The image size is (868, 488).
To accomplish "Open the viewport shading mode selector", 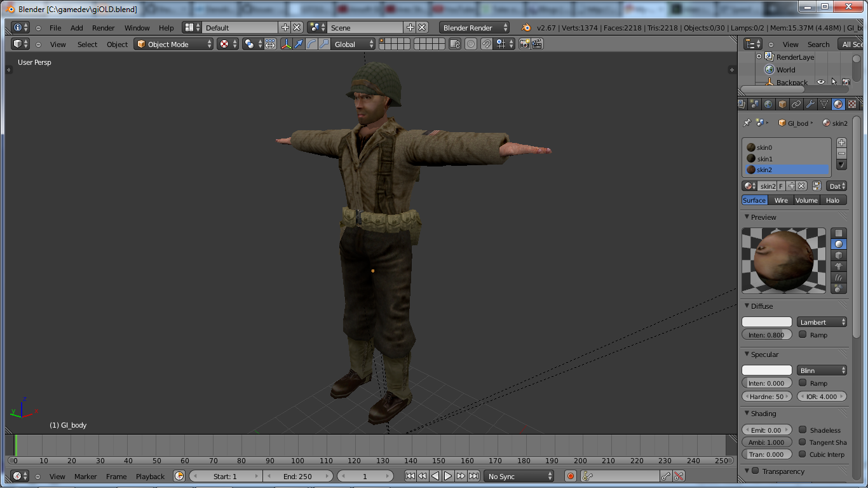I will (227, 44).
